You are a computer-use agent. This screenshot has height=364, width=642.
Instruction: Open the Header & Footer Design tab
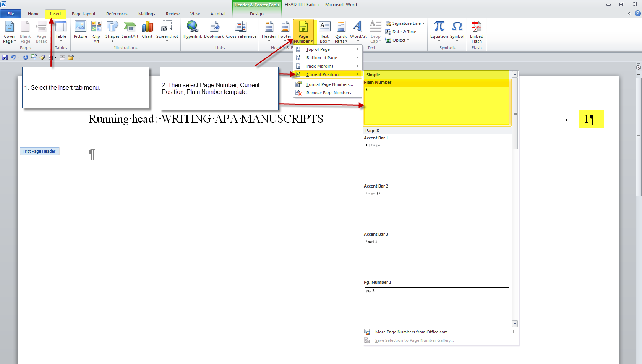point(257,14)
